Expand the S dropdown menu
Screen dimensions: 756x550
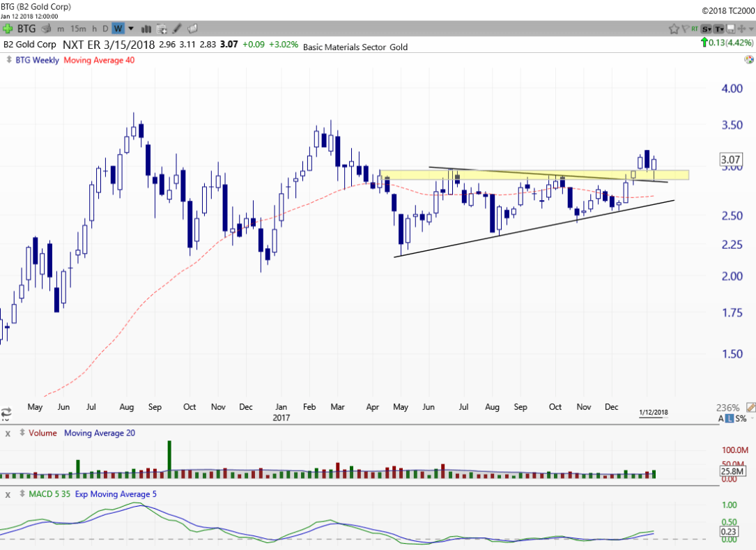point(707,29)
